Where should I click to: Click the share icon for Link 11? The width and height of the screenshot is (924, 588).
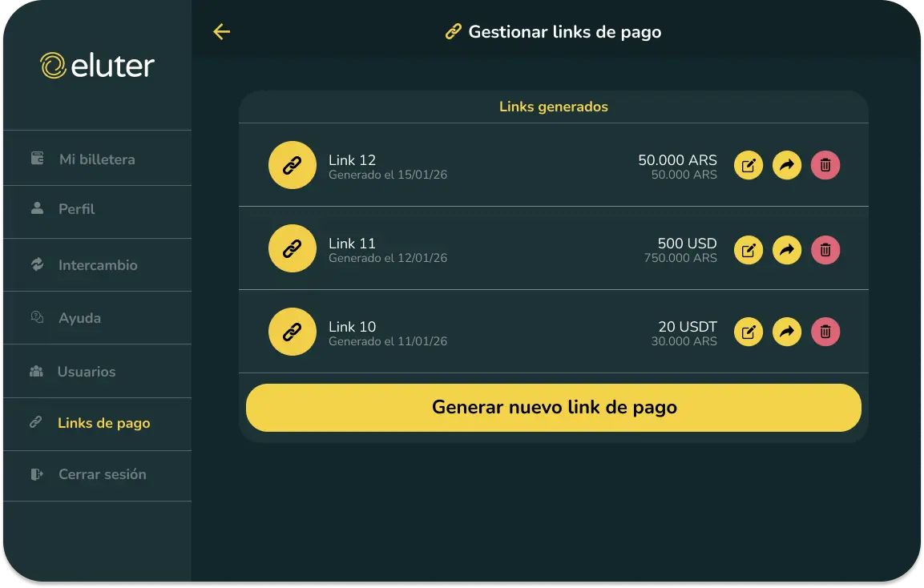(x=786, y=250)
